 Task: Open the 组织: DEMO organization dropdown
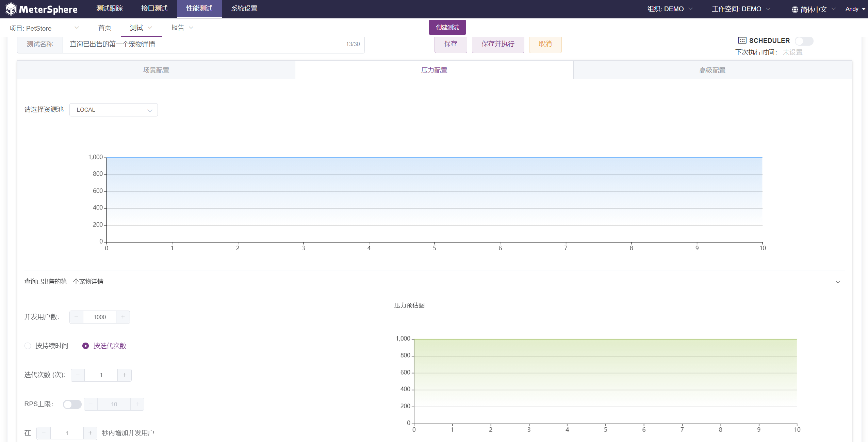click(670, 9)
